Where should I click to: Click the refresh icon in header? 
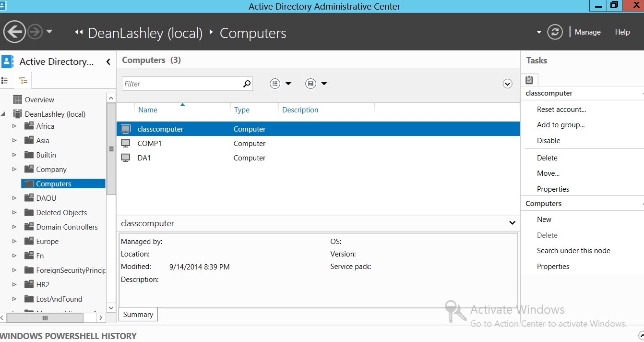(555, 32)
